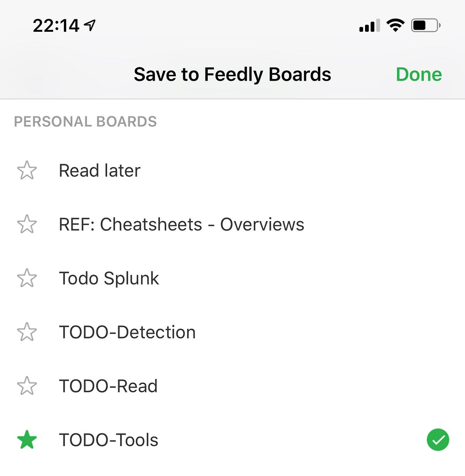Tap the battery indicator icon
465x476 pixels.
pyautogui.click(x=425, y=26)
